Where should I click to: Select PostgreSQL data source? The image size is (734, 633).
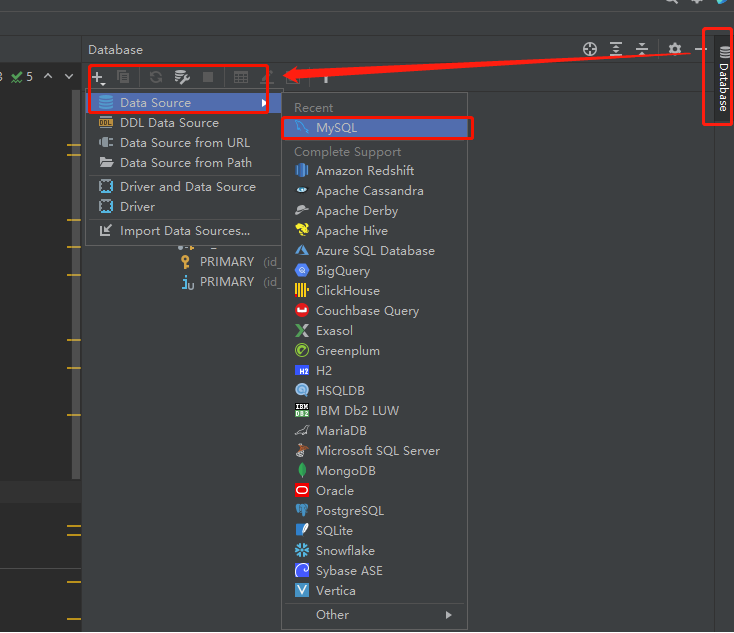pyautogui.click(x=374, y=511)
